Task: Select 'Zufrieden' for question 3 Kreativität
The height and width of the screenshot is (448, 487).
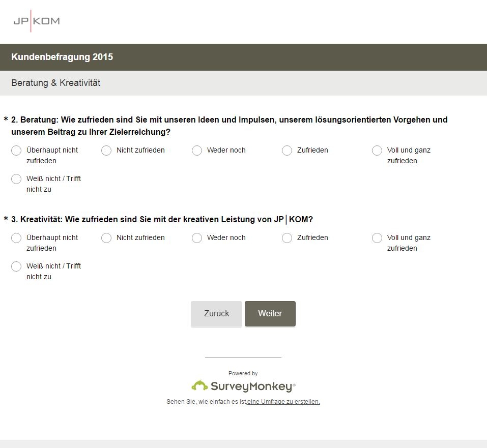Action: coord(287,238)
